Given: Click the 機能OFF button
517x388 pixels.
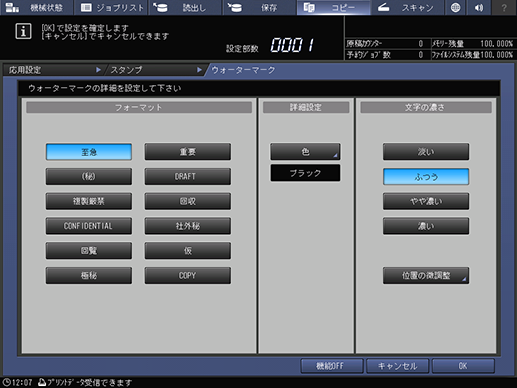Looking at the screenshot, I should (332, 366).
